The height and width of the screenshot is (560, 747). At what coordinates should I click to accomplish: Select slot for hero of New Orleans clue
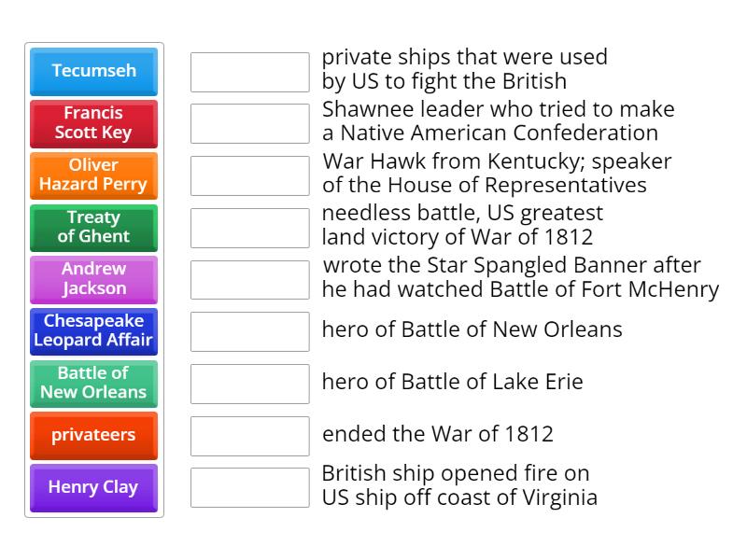click(x=248, y=331)
